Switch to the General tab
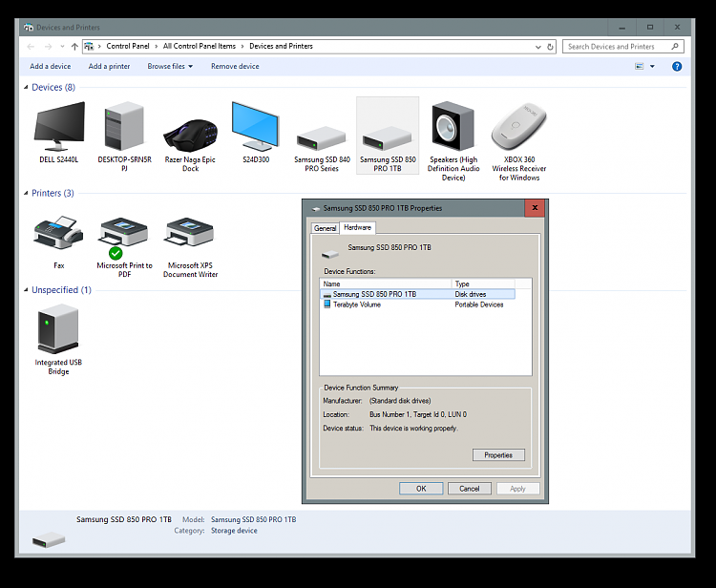Viewport: 716px width, 588px height. [x=326, y=228]
